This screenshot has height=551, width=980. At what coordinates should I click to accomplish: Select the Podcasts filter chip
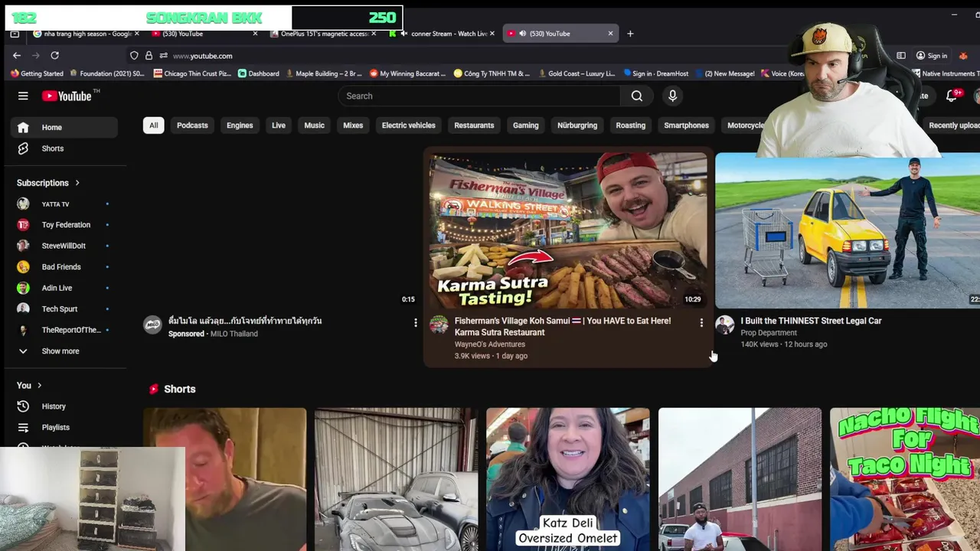point(192,126)
